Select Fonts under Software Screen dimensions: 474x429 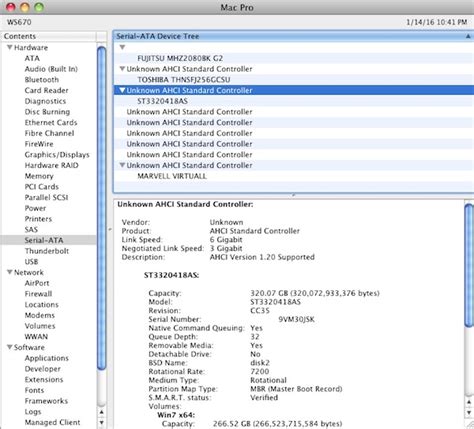[34, 390]
